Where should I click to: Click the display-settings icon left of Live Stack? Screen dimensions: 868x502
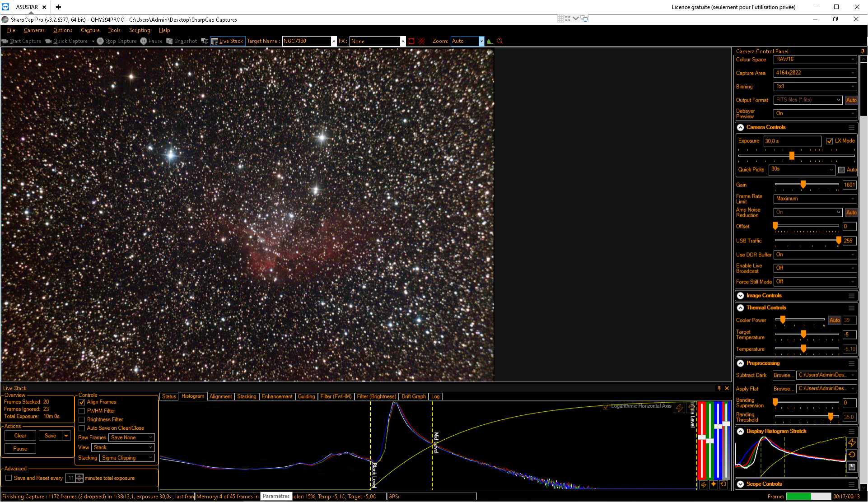pyautogui.click(x=205, y=41)
